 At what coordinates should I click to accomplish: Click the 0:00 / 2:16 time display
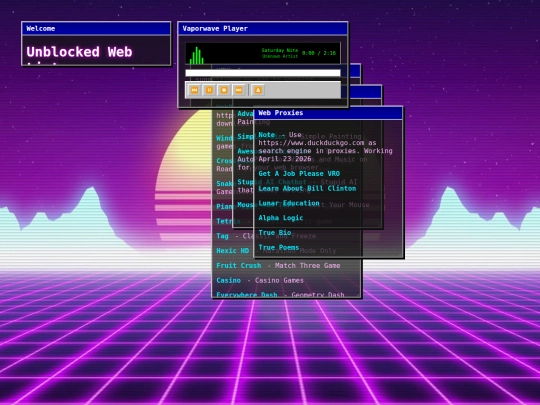[319, 53]
